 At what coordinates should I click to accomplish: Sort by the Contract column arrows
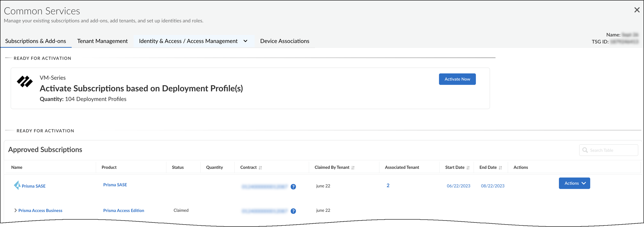[260, 167]
